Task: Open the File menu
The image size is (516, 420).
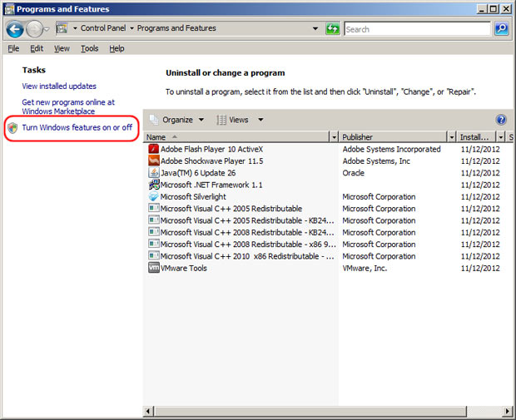Action: (x=13, y=48)
